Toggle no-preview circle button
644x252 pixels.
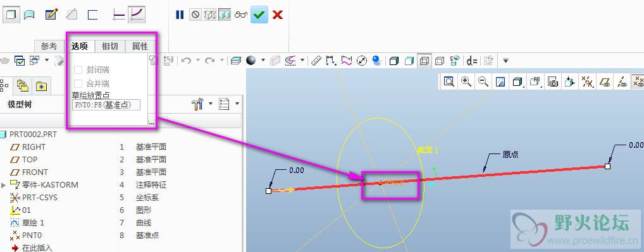coord(195,15)
